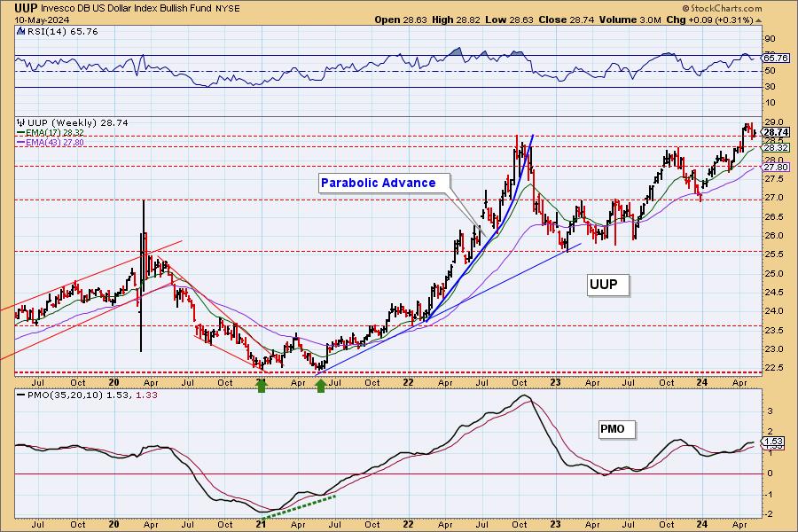
Task: Click the green up arrow before Jul 2021
Action: 321,387
